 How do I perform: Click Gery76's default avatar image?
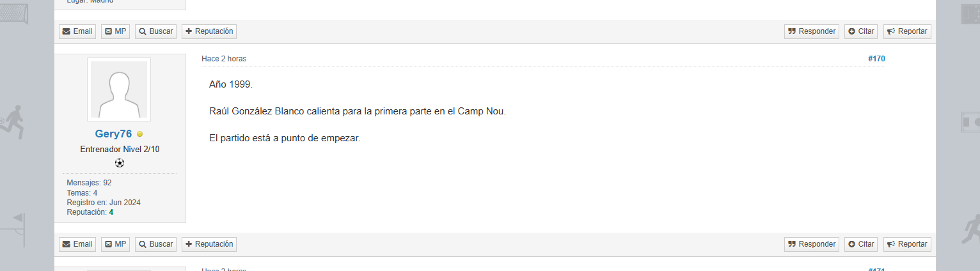(119, 89)
